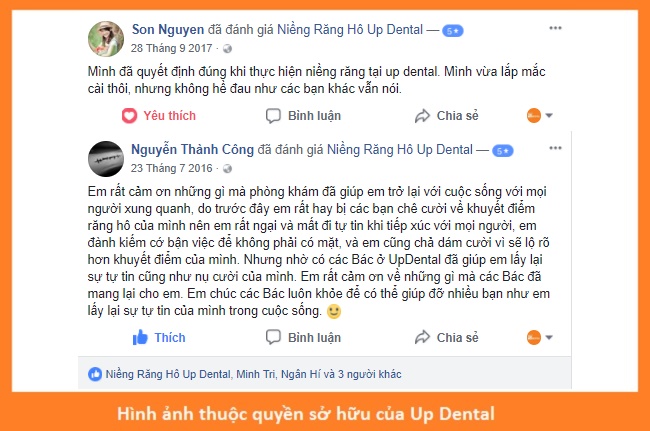Viewport: 650px width, 431px height.
Task: Click the blue like icon in the reactions summary
Action: [x=95, y=374]
